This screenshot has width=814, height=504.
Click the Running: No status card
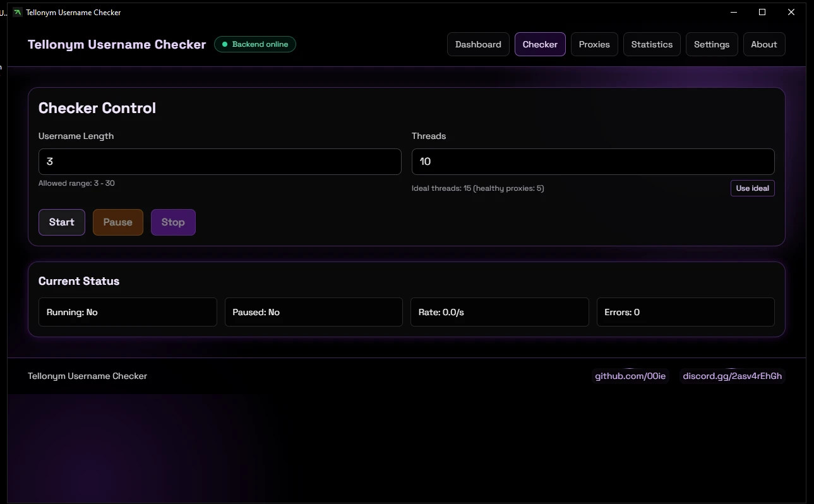pos(128,312)
